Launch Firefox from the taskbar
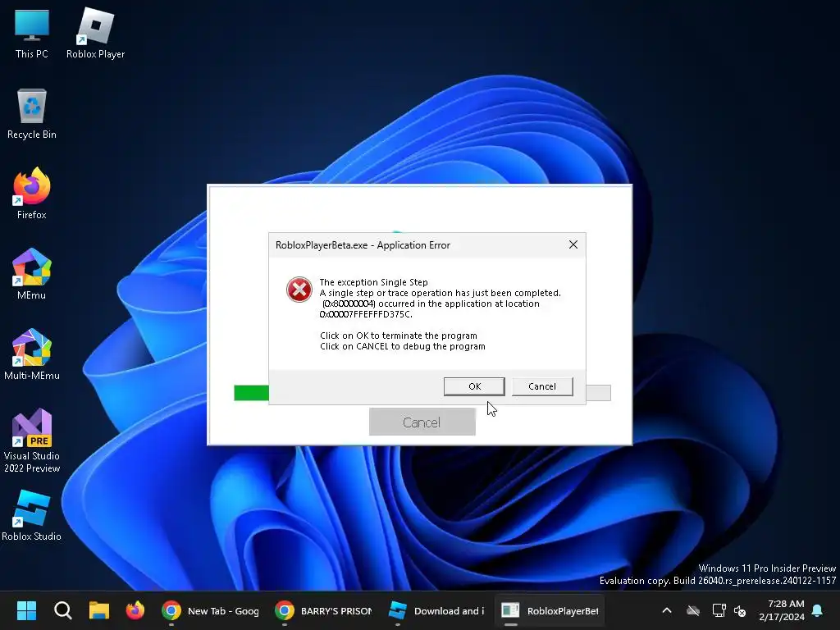 135,610
